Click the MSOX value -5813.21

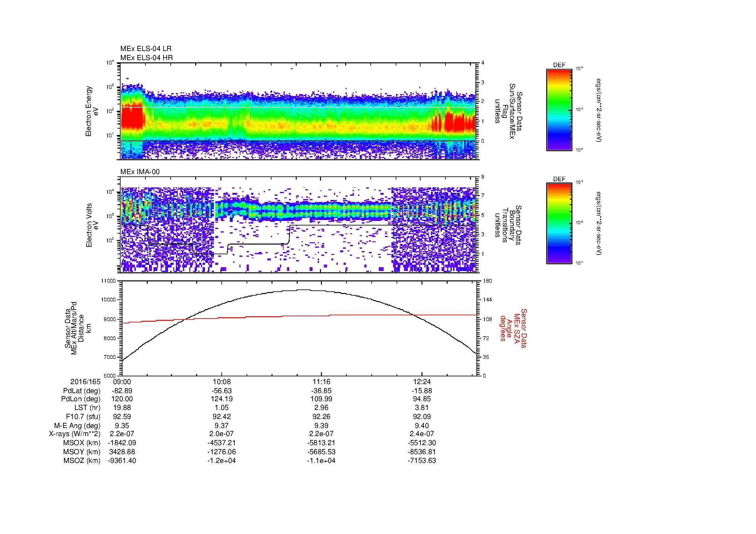(x=321, y=443)
